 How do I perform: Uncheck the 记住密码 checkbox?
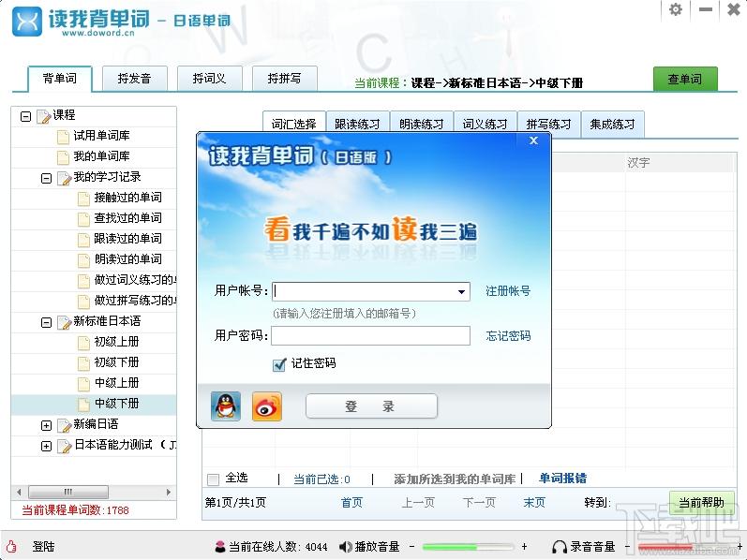tap(278, 364)
